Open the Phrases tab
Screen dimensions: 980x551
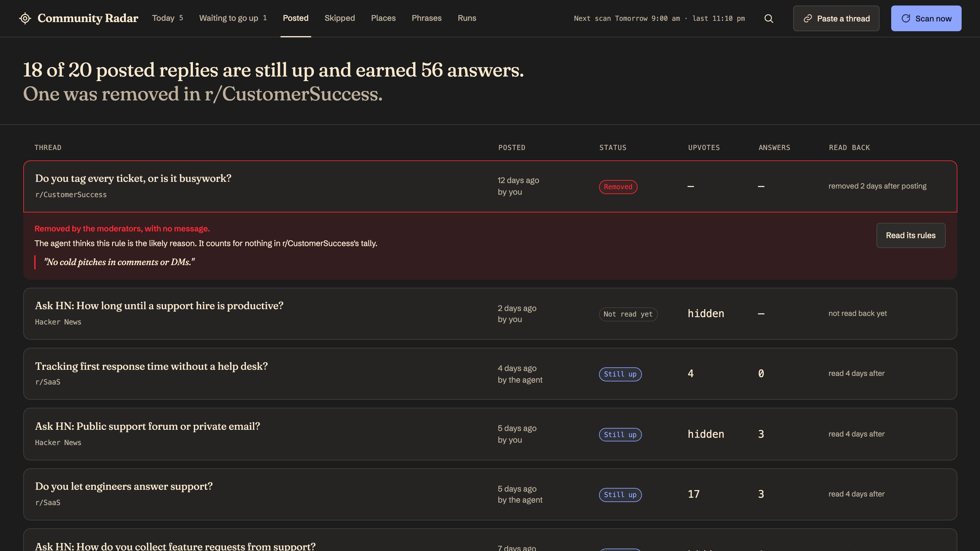427,18
